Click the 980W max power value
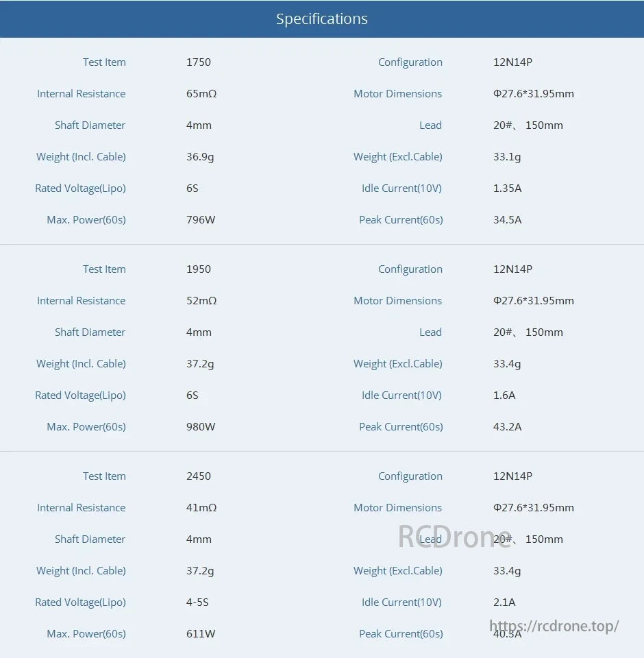Viewport: 644px width, 658px height. (x=201, y=427)
